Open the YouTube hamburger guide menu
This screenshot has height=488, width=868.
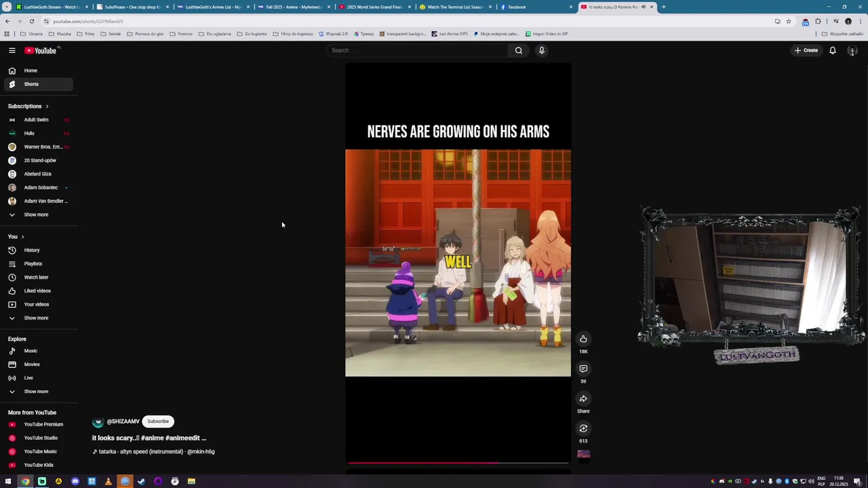[x=12, y=50]
